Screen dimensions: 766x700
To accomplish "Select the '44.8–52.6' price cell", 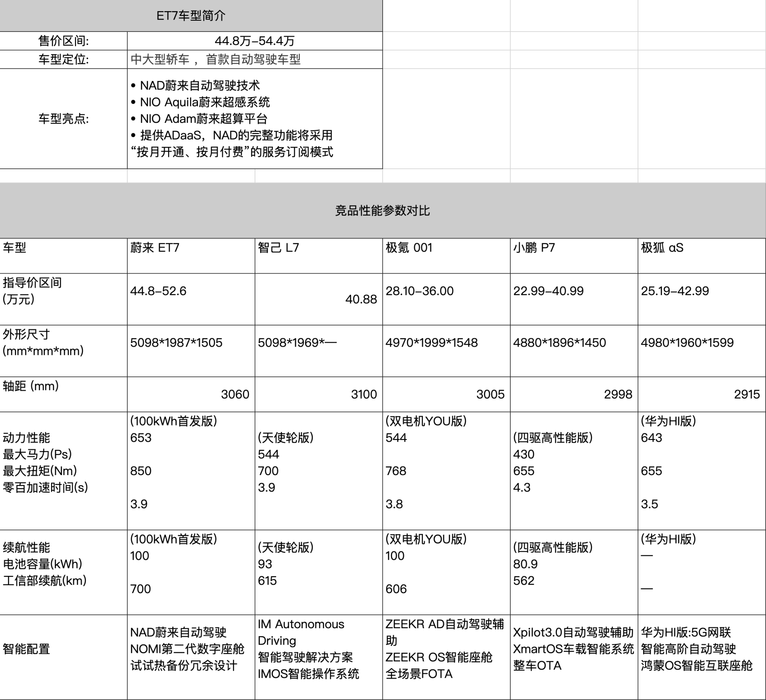I will pyautogui.click(x=191, y=299).
